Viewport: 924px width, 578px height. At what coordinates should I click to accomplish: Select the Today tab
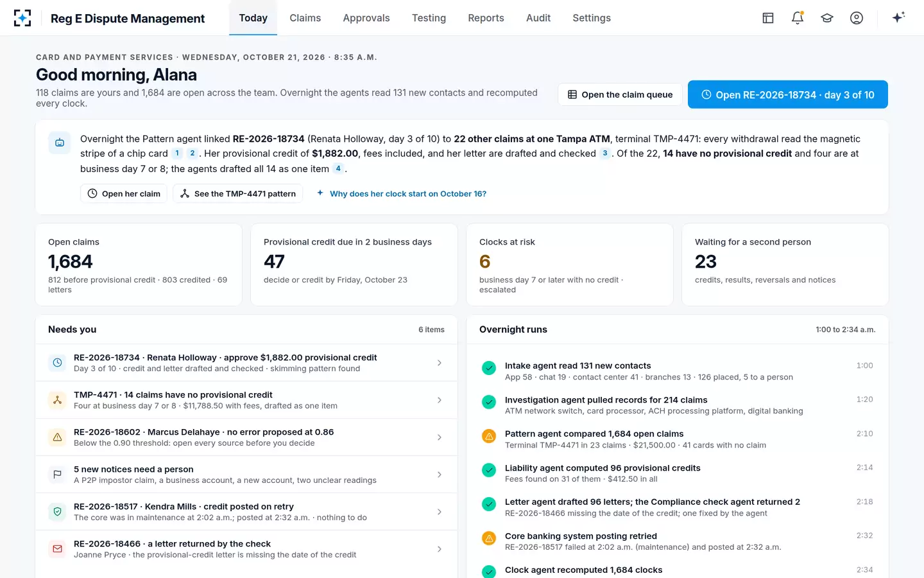[x=253, y=18]
